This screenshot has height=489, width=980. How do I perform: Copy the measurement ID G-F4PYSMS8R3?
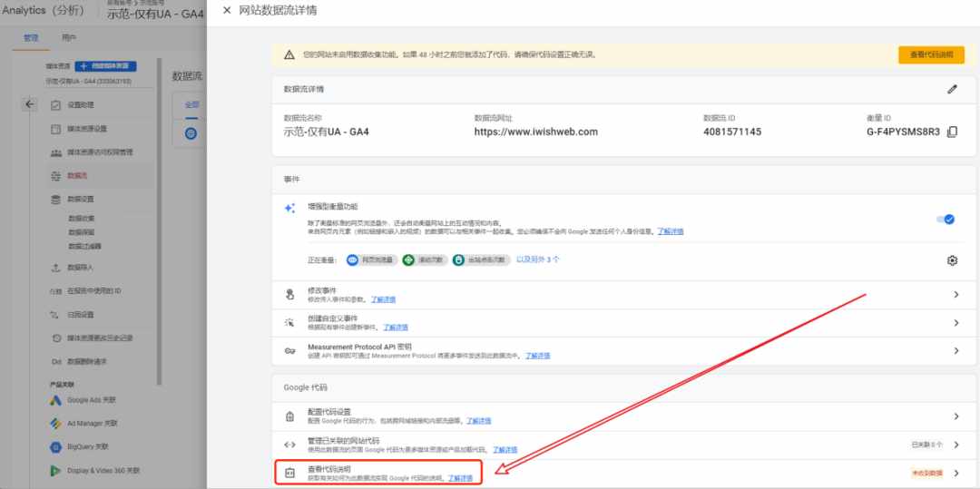[952, 132]
